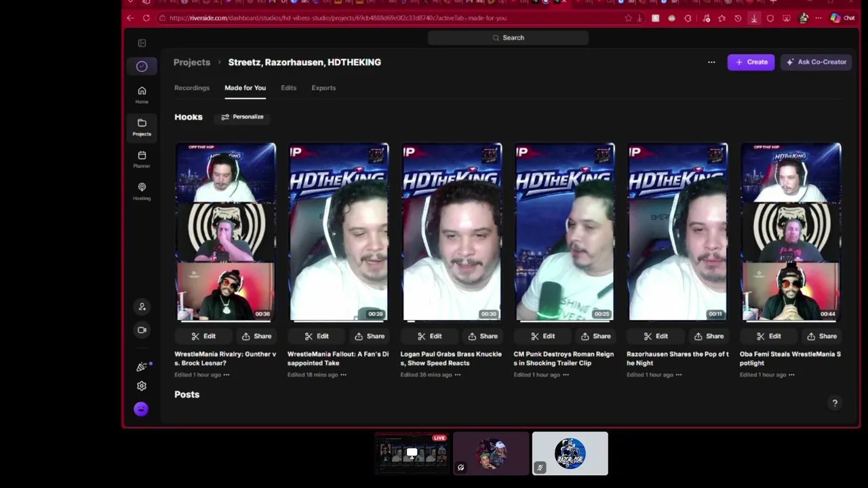Edit the Oba Femi WrestleMania Spotlight clip

768,336
